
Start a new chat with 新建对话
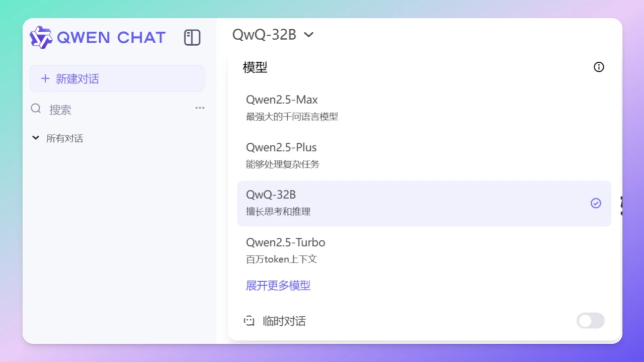pyautogui.click(x=117, y=78)
